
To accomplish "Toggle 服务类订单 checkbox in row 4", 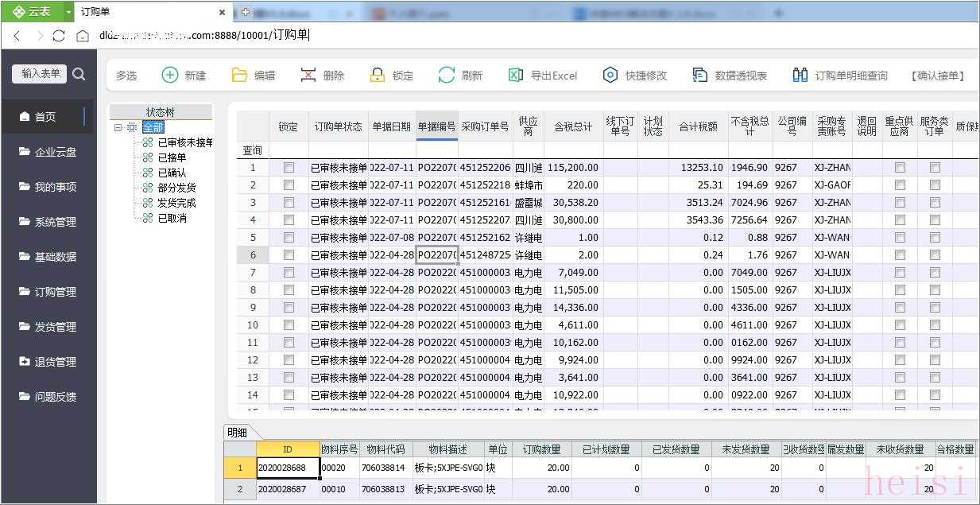I will (x=935, y=220).
